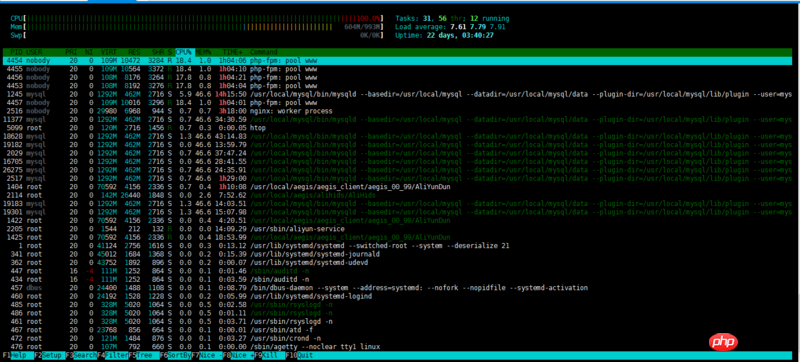Click the highlighted CPU% column header
800x362 pixels.
tap(184, 52)
